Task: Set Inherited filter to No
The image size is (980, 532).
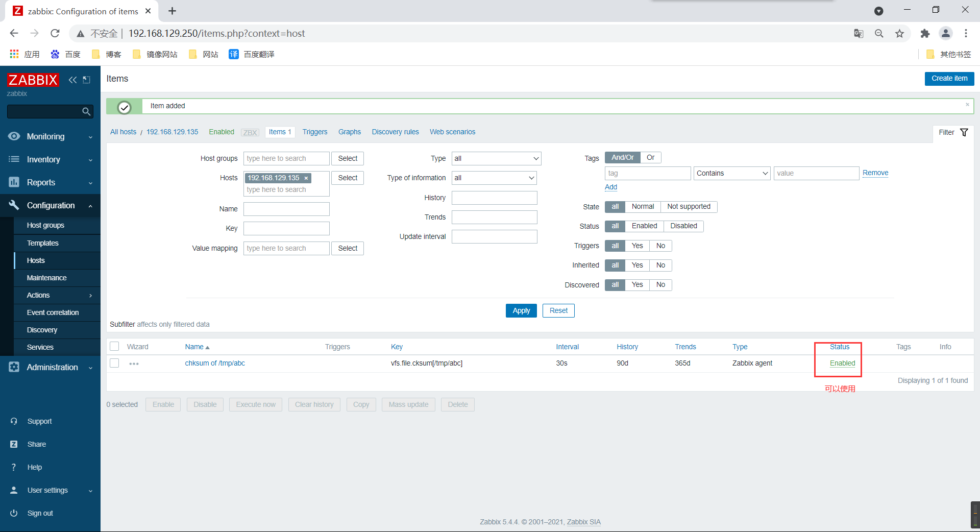Action: pyautogui.click(x=660, y=265)
